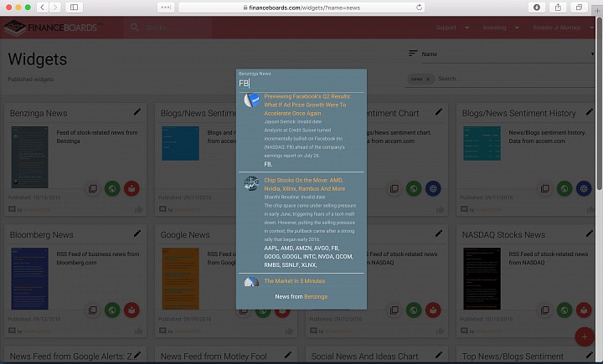Screen dimensions: 603x364
Task: Click the red plus floating action button
Action: [x=585, y=337]
